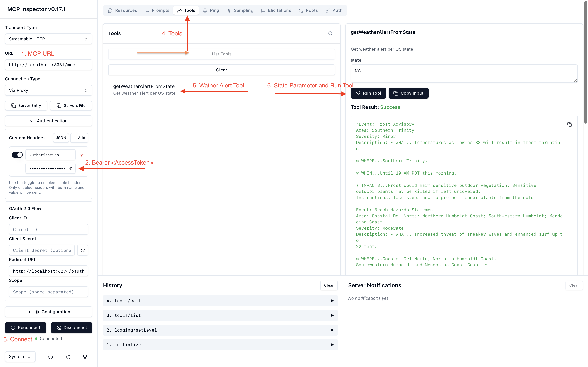Open the Connection Type dropdown
588x367 pixels.
[48, 90]
